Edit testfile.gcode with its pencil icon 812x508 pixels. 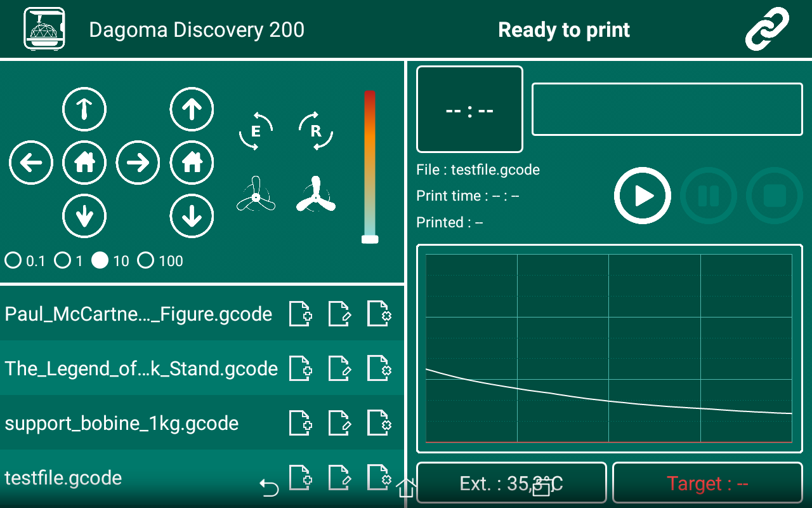[339, 478]
